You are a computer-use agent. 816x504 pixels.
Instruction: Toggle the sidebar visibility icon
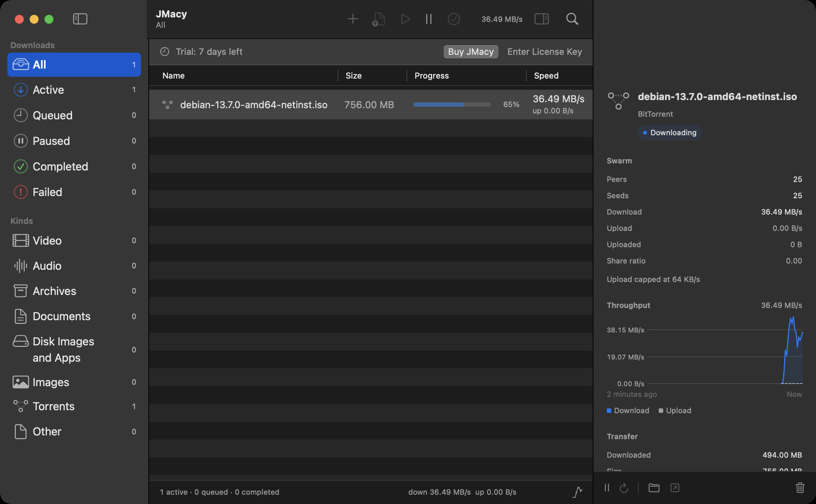click(x=80, y=19)
